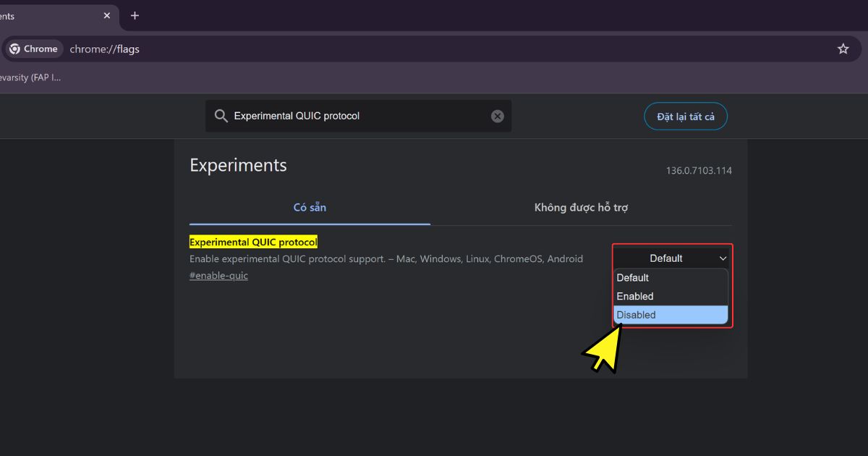This screenshot has width=868, height=456.
Task: Switch to the "Có sẵn" tab
Action: [310, 208]
